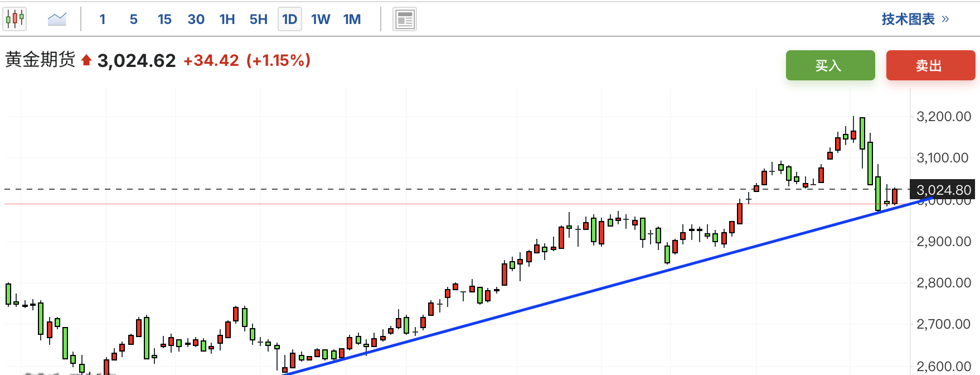Click the price 3,024.62
This screenshot has width=980, height=375.
click(137, 60)
